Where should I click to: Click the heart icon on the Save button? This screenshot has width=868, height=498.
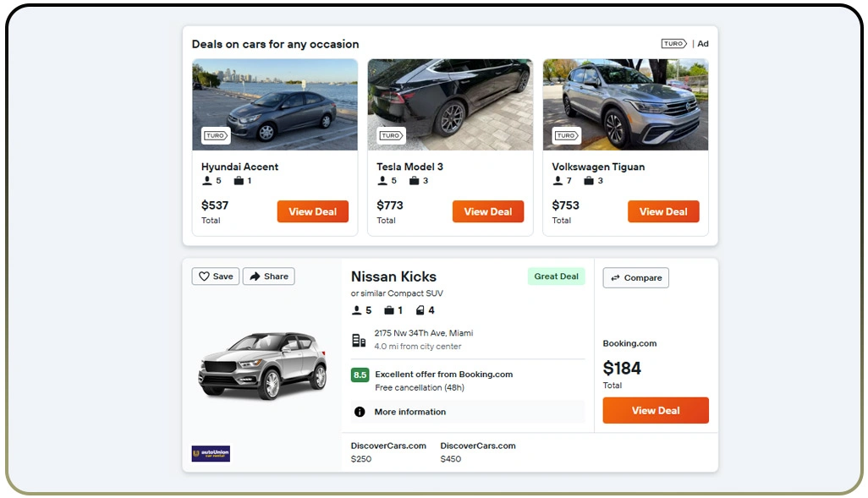point(204,276)
